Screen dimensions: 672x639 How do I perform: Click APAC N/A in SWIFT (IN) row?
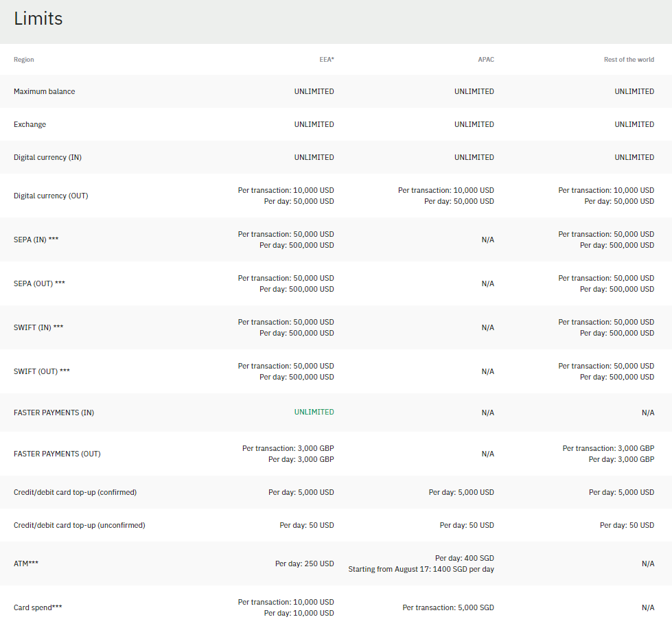(488, 327)
